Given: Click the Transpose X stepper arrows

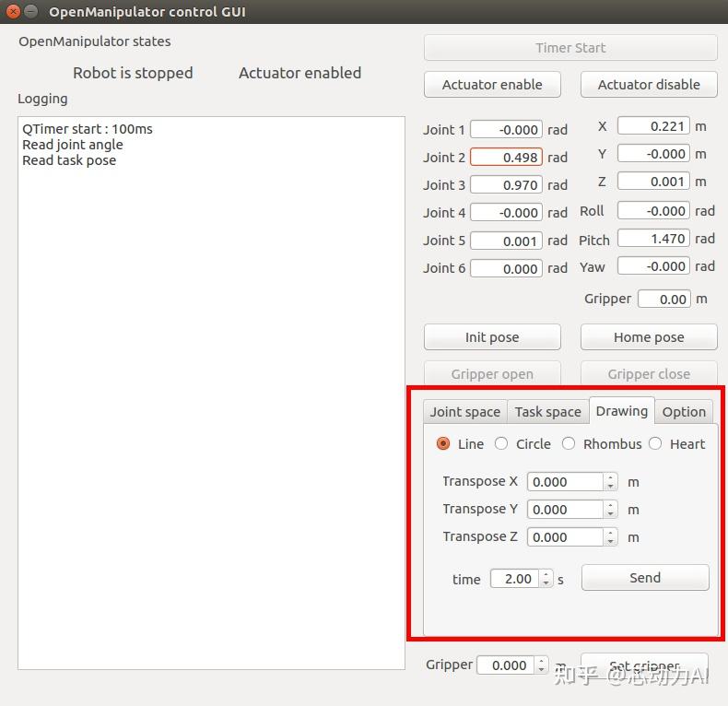Looking at the screenshot, I should pos(610,481).
